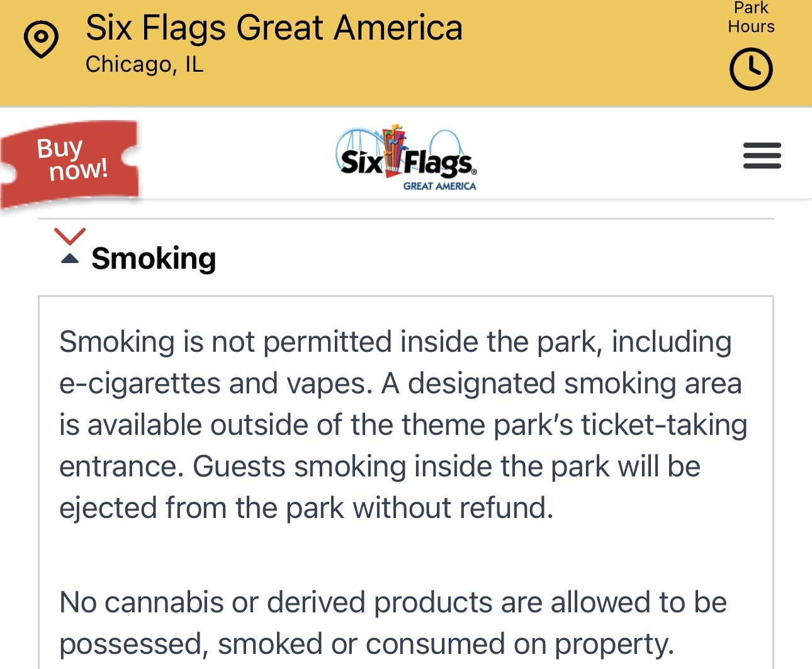The image size is (812, 669).
Task: Click the ticket-taking entrance text
Action: (x=403, y=446)
